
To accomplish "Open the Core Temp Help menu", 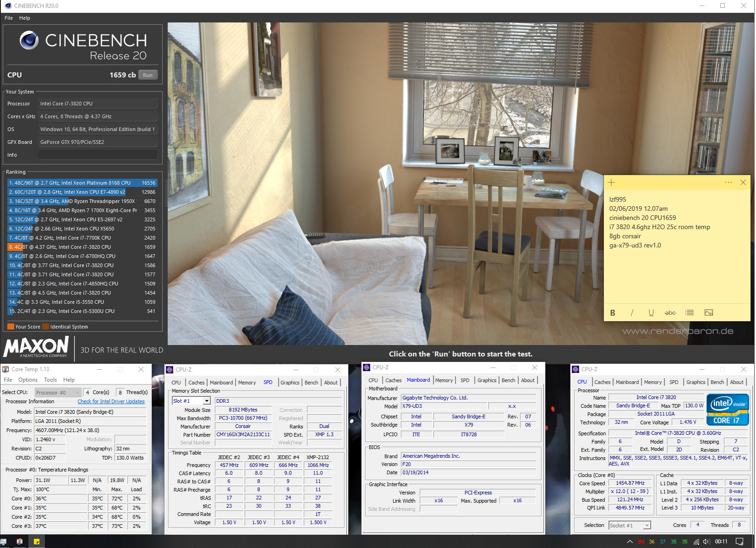I will [x=69, y=380].
